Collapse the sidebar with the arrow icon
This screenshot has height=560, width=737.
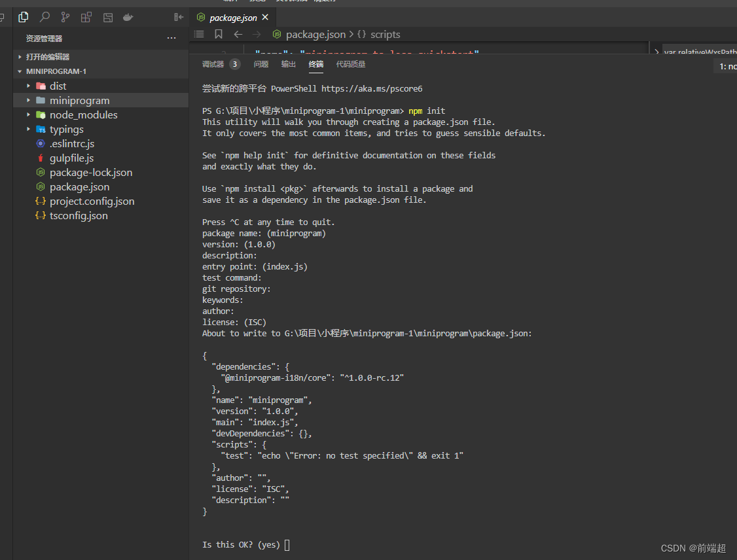pos(179,18)
